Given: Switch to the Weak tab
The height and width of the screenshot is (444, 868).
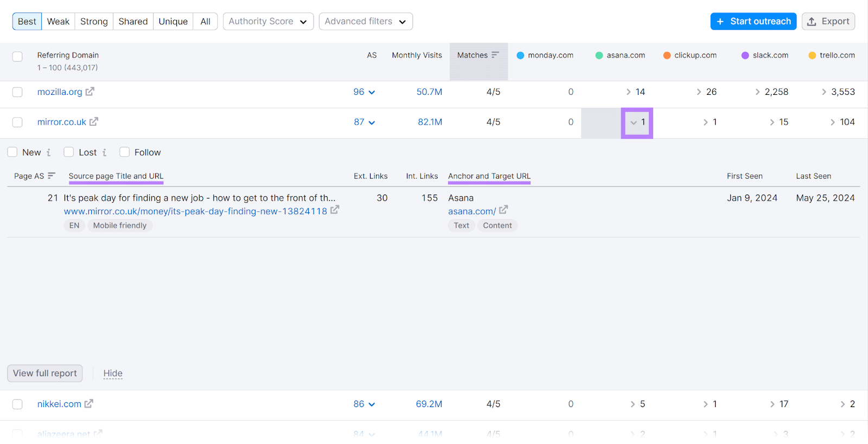Looking at the screenshot, I should (x=58, y=22).
